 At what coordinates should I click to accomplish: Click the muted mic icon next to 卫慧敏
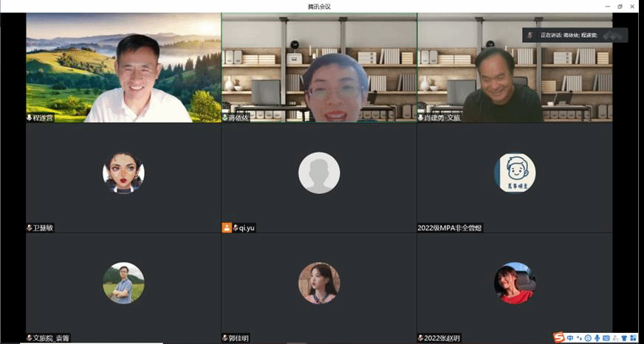tap(30, 228)
